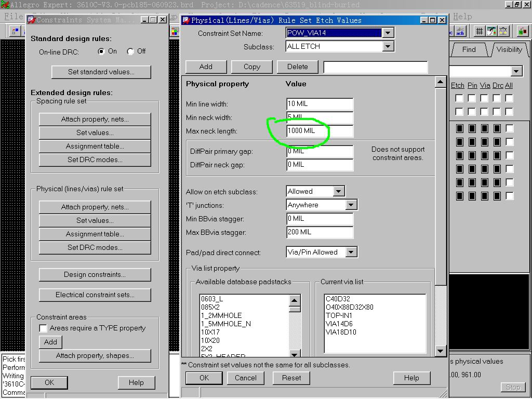Click the Physical Rule Set dialog title icon
The height and width of the screenshot is (399, 532).
[186, 20]
